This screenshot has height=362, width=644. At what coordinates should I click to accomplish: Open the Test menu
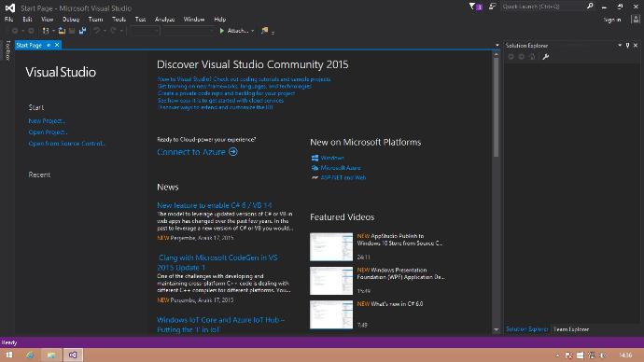(x=140, y=20)
